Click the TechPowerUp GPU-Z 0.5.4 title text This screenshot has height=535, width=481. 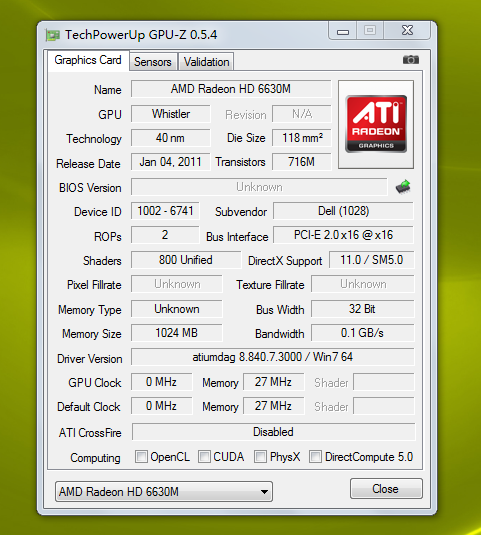[141, 35]
